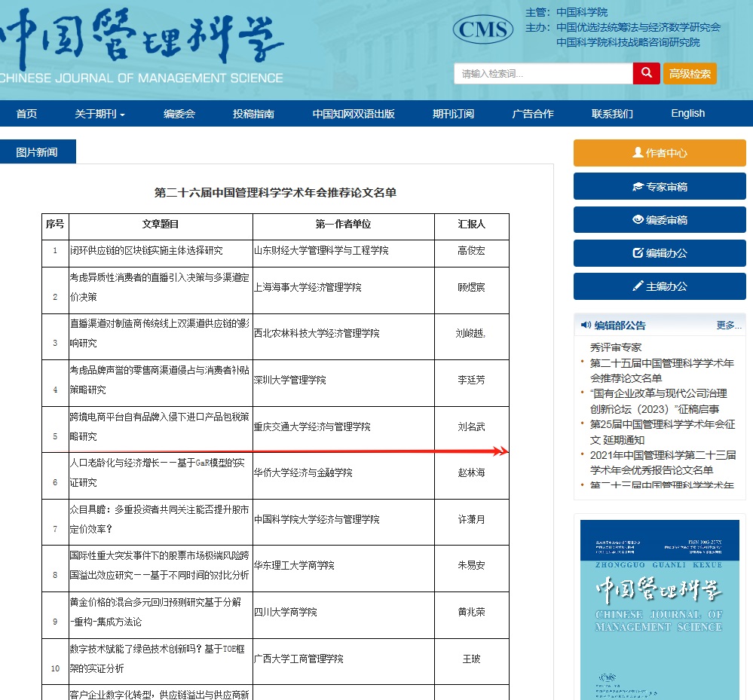
Task: Click the heading 第二十六届中国管理科学学术年会推荐论文名单
Action: (x=275, y=193)
